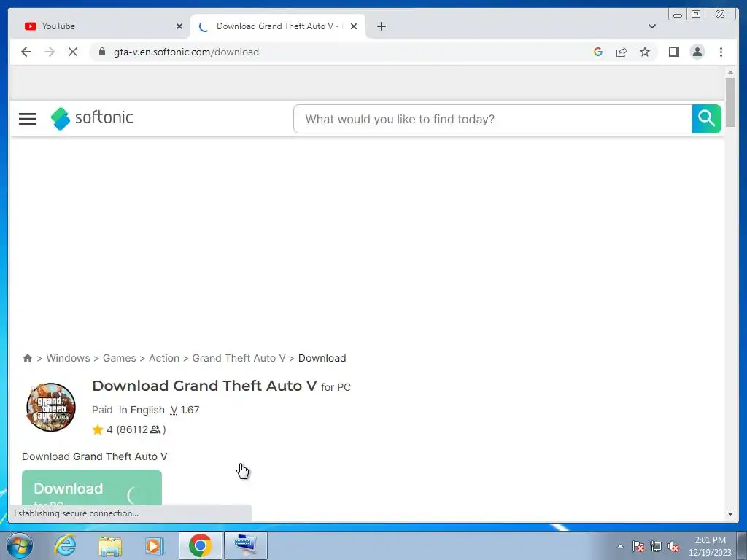Screen dimensions: 747x560
Task: Click the Google icon in address bar
Action: 598,52
